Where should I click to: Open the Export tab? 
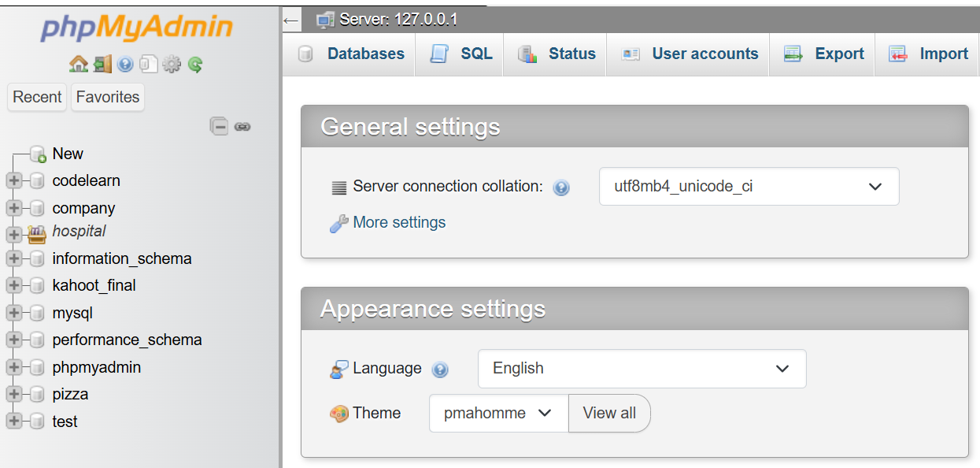[823, 54]
